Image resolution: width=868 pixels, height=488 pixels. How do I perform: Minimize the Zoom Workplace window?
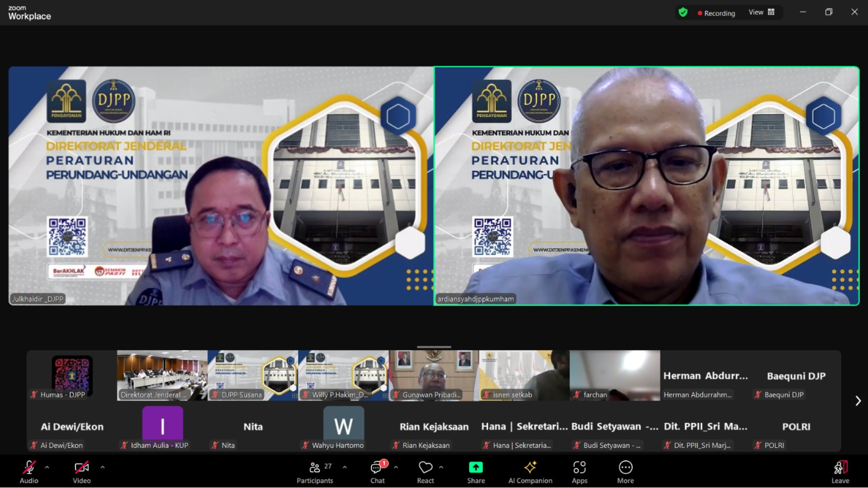(x=803, y=12)
